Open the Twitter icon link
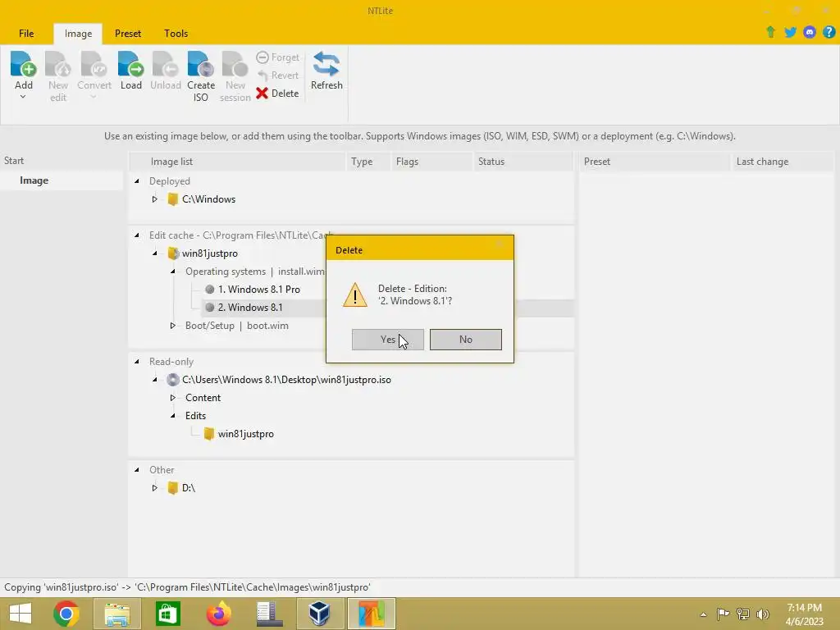 [790, 32]
